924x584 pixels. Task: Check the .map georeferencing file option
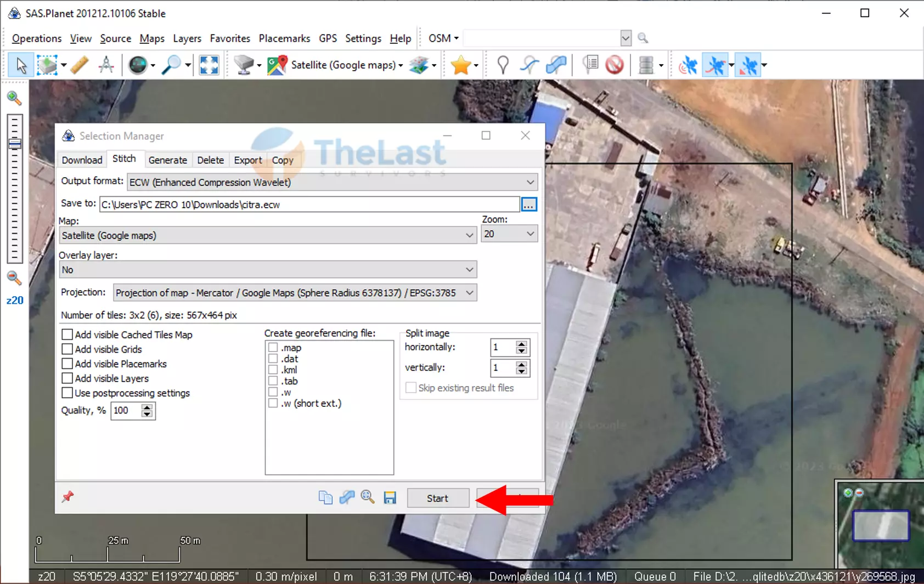tap(273, 347)
